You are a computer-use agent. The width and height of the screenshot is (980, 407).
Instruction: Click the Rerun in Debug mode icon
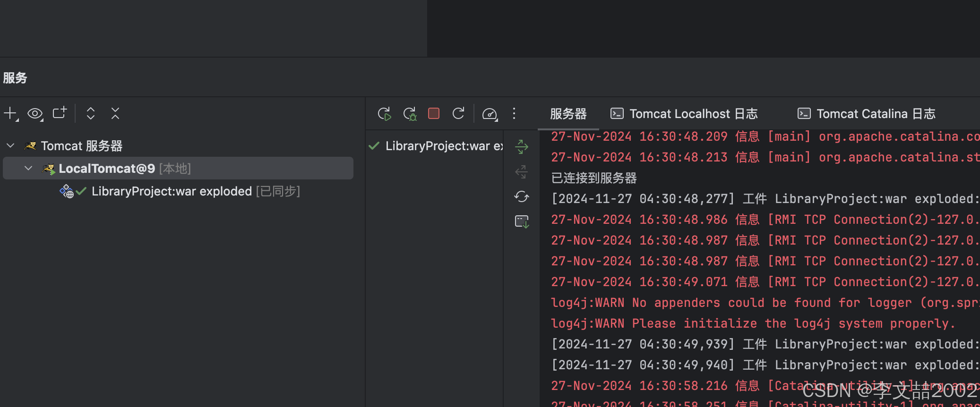pos(410,114)
